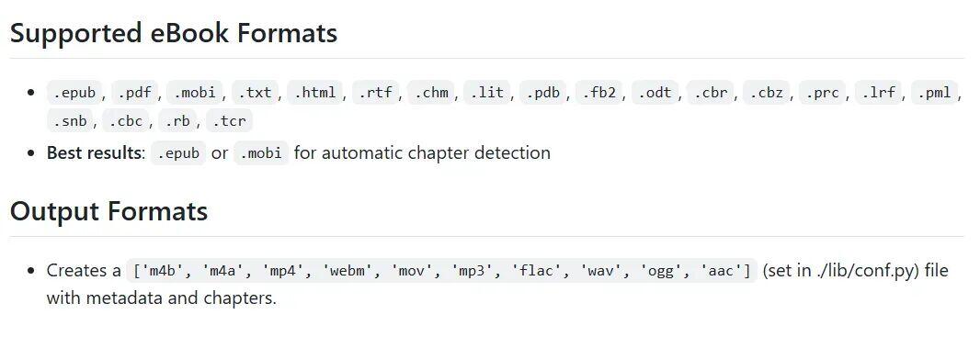This screenshot has height=337, width=980.
Task: Select the .snb tag on second row
Action: (x=69, y=121)
